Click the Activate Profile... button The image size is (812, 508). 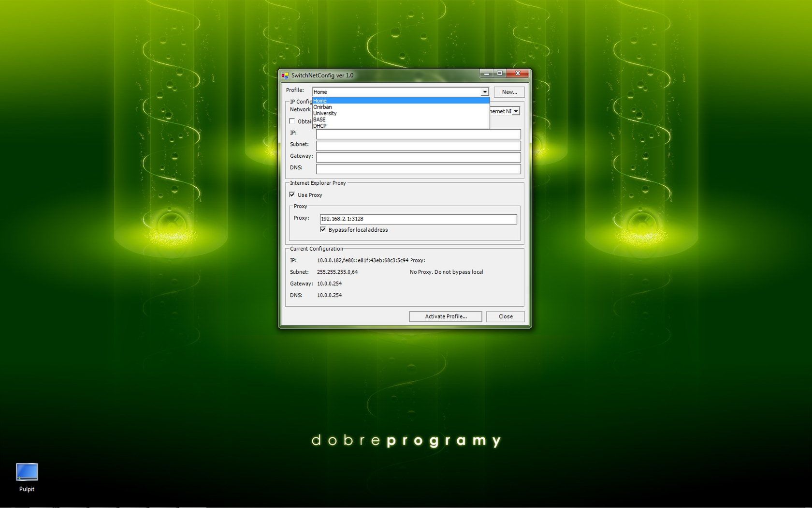pos(446,316)
